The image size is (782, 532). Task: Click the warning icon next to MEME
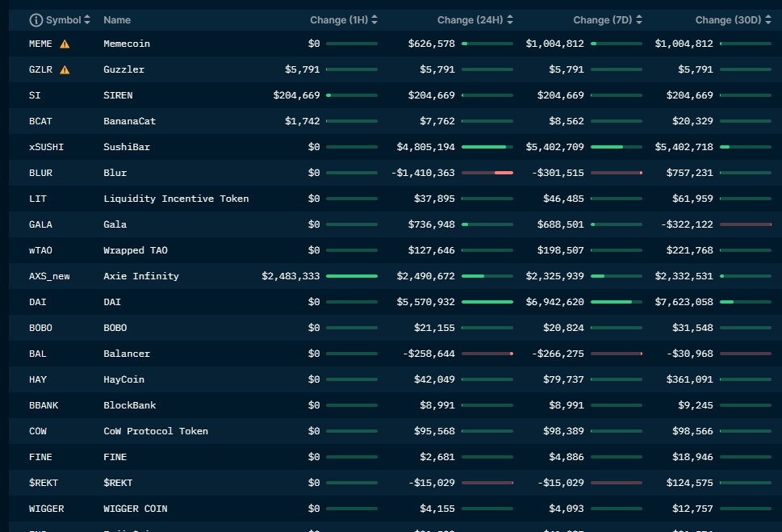[65, 44]
